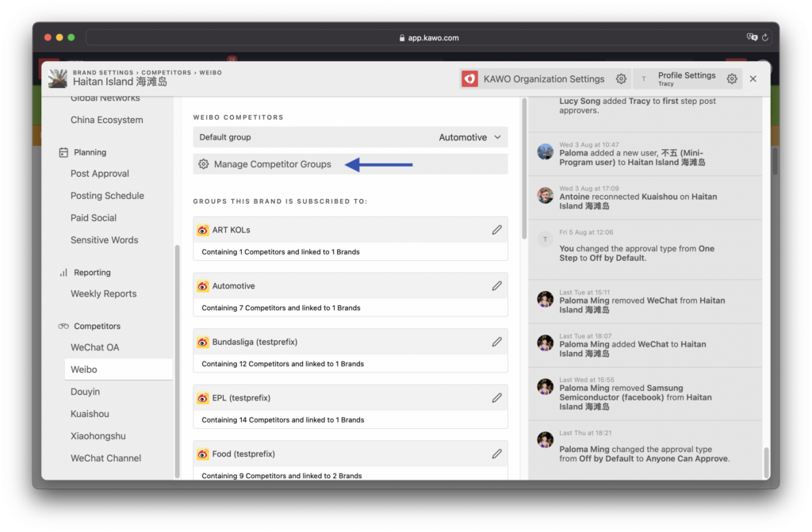Click the browser reload icon
This screenshot has height=532, width=812.
point(765,37)
